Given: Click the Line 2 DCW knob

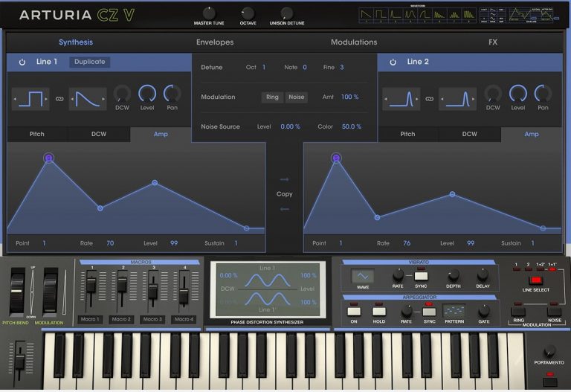Looking at the screenshot, I should (493, 94).
